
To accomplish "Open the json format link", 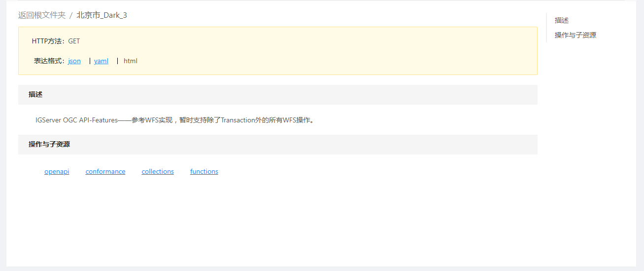I will coord(74,61).
